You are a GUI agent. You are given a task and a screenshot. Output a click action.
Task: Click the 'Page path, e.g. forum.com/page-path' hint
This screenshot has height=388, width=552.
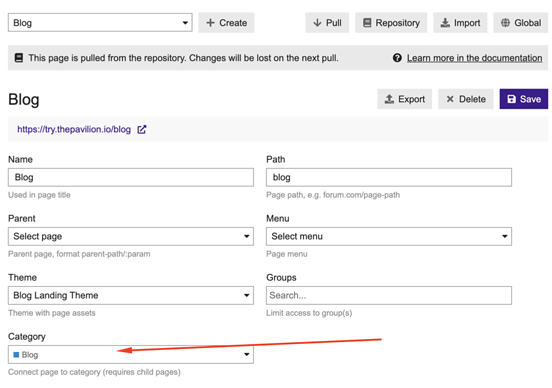pos(333,195)
